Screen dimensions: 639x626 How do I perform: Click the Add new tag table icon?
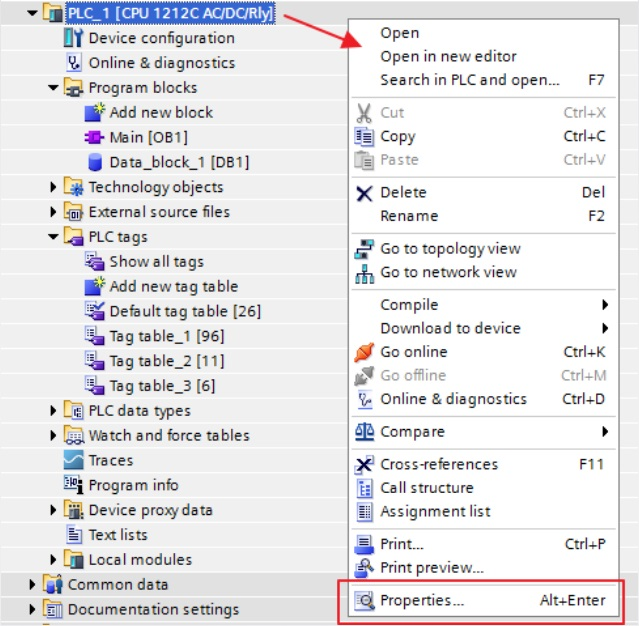[95, 286]
